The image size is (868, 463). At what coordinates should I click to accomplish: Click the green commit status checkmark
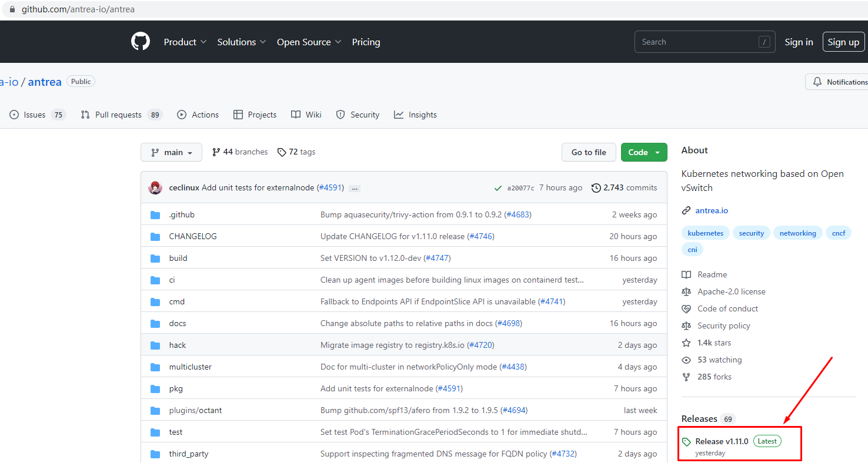point(499,188)
